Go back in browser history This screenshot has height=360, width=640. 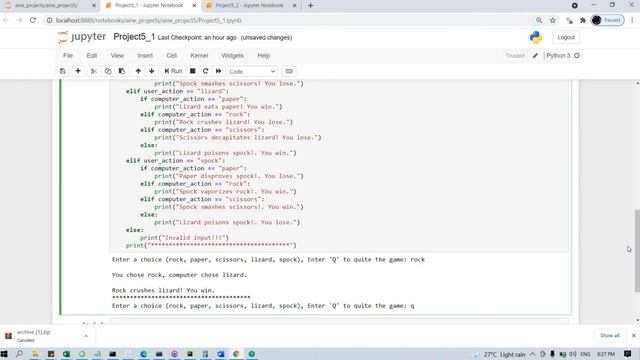(6, 20)
